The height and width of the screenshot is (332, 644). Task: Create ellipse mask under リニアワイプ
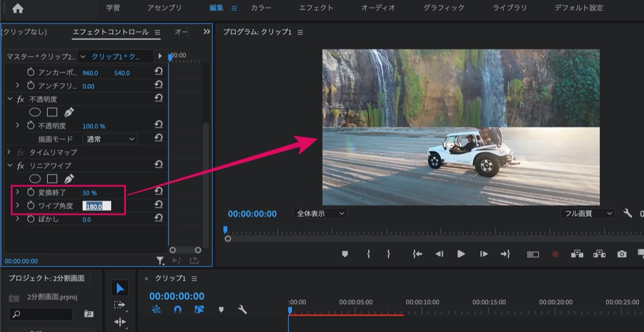(x=35, y=178)
